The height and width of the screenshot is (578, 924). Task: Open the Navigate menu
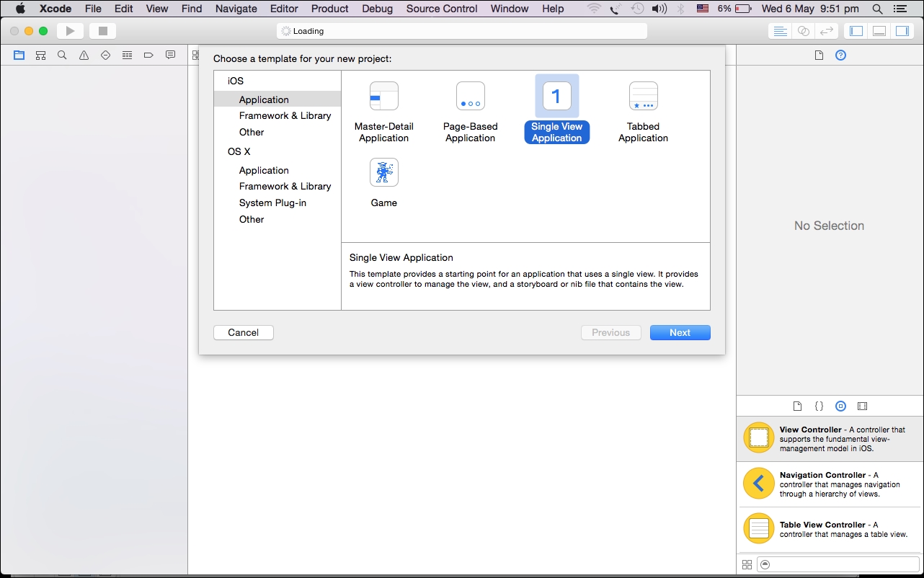(x=236, y=9)
